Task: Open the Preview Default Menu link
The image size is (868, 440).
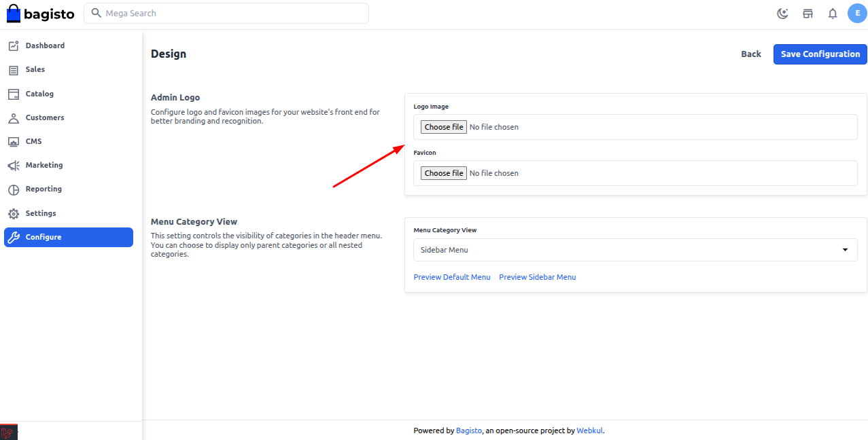Action: point(451,277)
